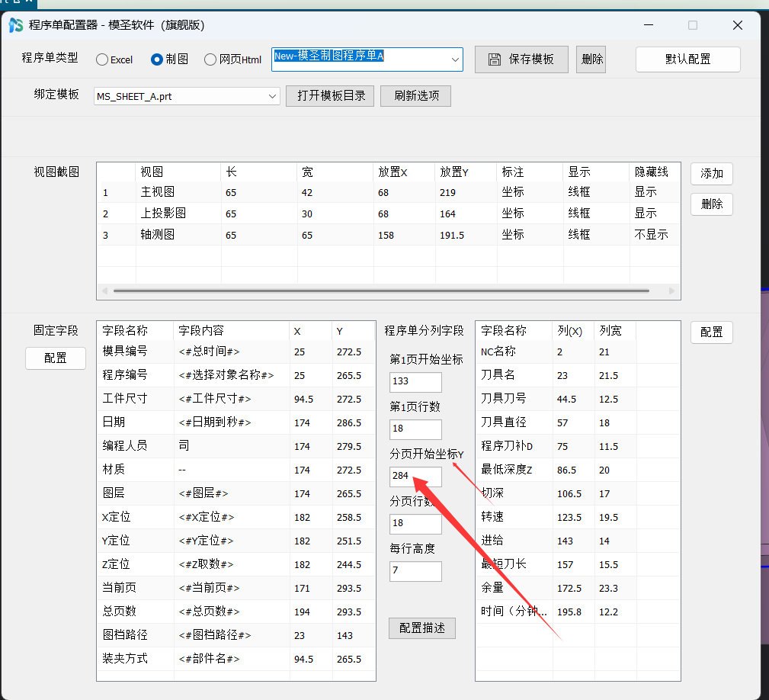Click the 配置 button under 固定字段

(56, 358)
